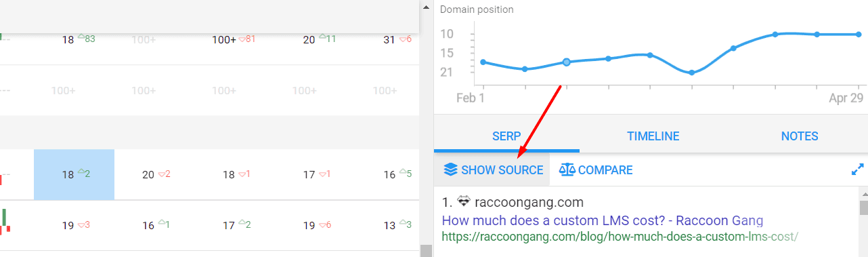Viewport: 868px width, 257px height.
Task: Click the highlighted third point on position chart
Action: 567,62
